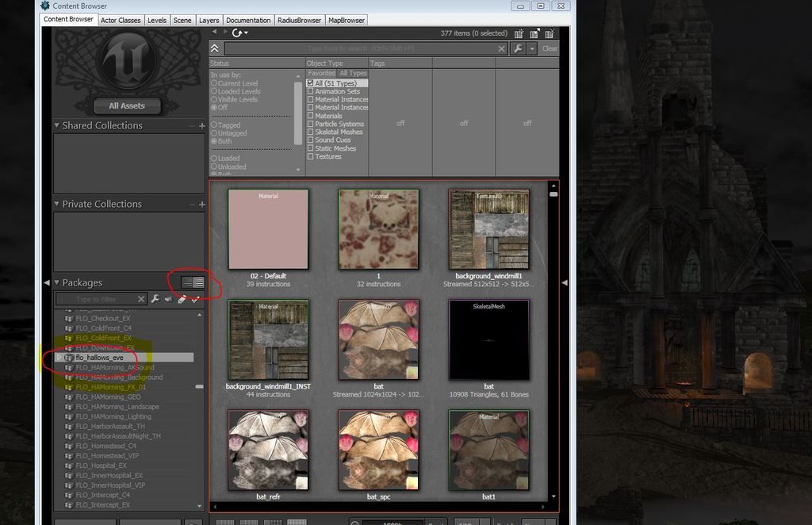812x525 pixels.
Task: Open the Levels tab
Action: (x=157, y=20)
